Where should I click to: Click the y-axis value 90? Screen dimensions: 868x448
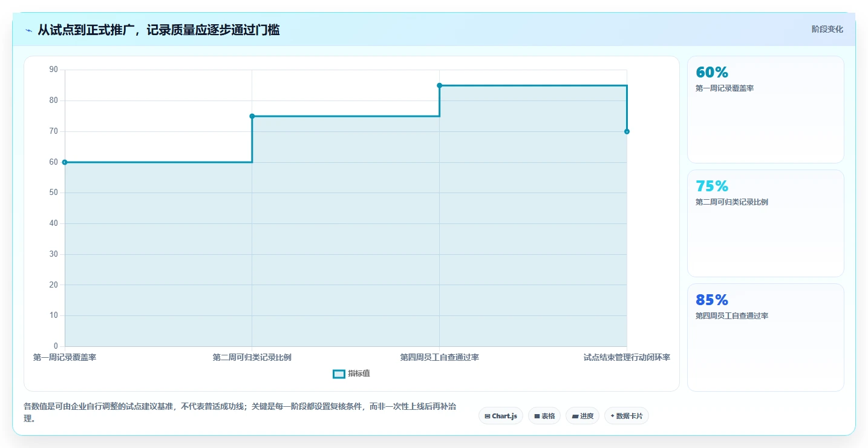[x=54, y=70]
